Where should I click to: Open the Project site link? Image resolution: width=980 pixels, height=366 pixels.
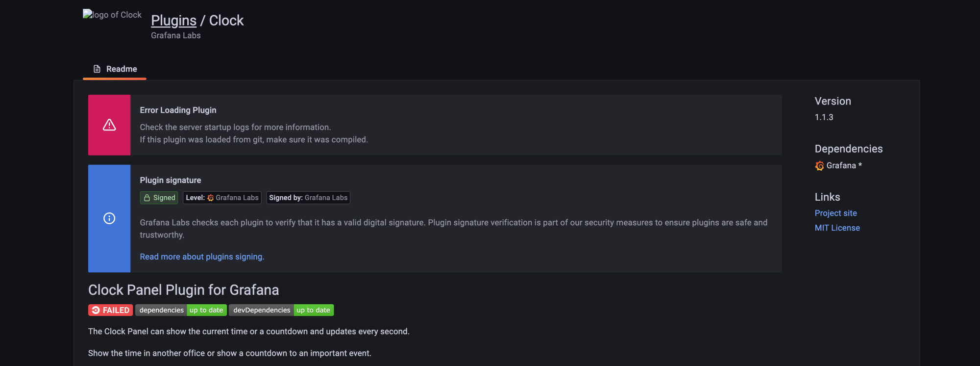(835, 213)
